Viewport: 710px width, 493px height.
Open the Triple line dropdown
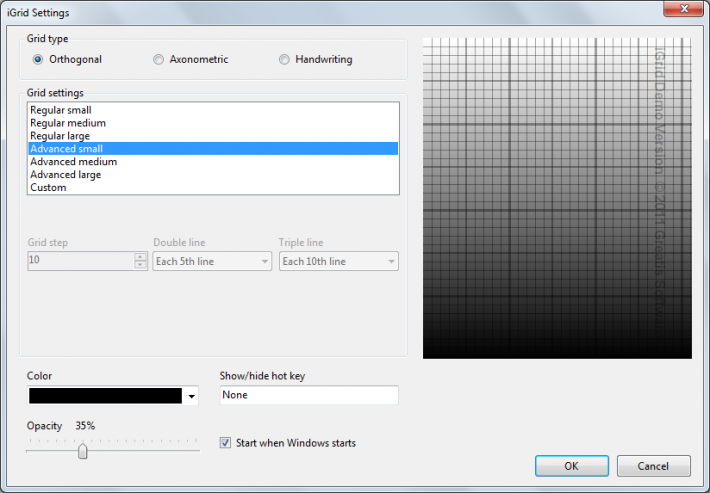point(339,261)
